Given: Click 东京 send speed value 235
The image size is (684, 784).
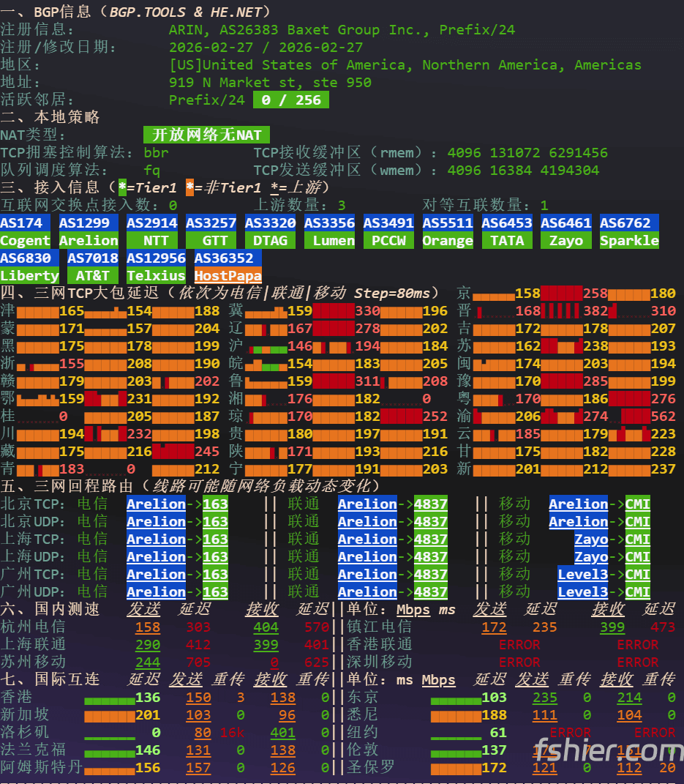Looking at the screenshot, I should (545, 698).
